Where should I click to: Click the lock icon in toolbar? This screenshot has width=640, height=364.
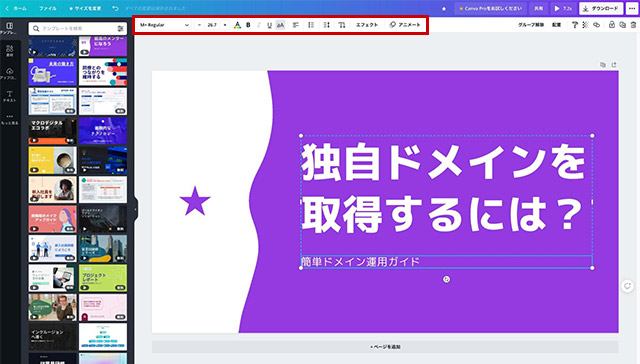611,25
